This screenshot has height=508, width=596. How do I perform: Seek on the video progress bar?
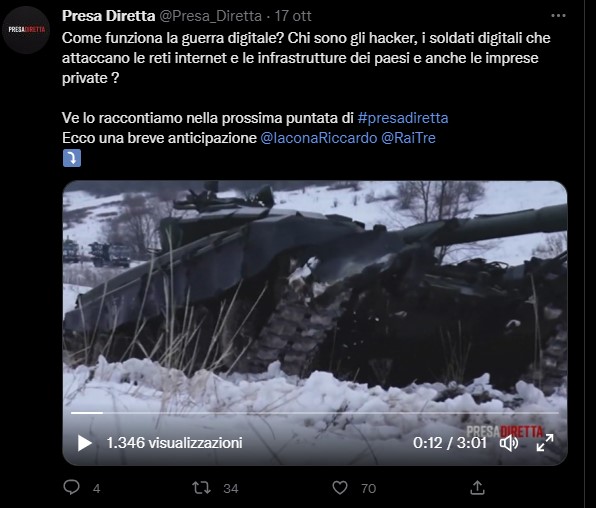point(315,413)
